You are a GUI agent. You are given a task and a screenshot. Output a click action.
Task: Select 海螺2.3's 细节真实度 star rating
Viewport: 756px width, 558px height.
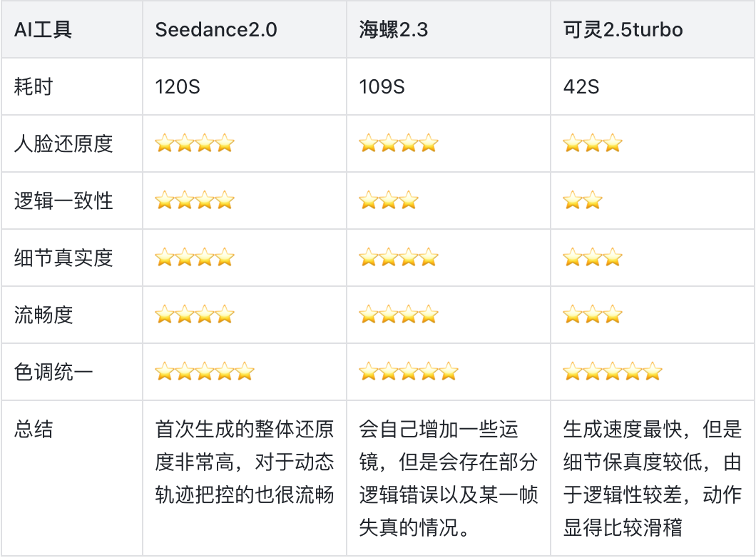coord(399,258)
